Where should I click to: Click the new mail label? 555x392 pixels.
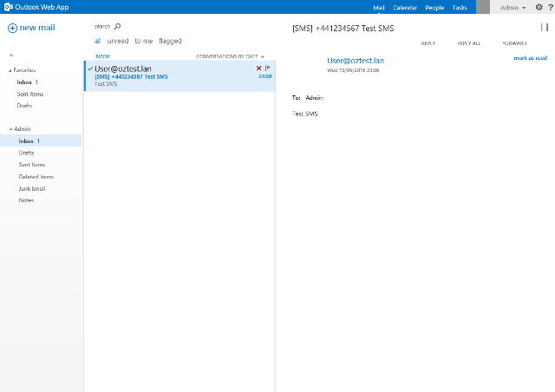[x=37, y=28]
